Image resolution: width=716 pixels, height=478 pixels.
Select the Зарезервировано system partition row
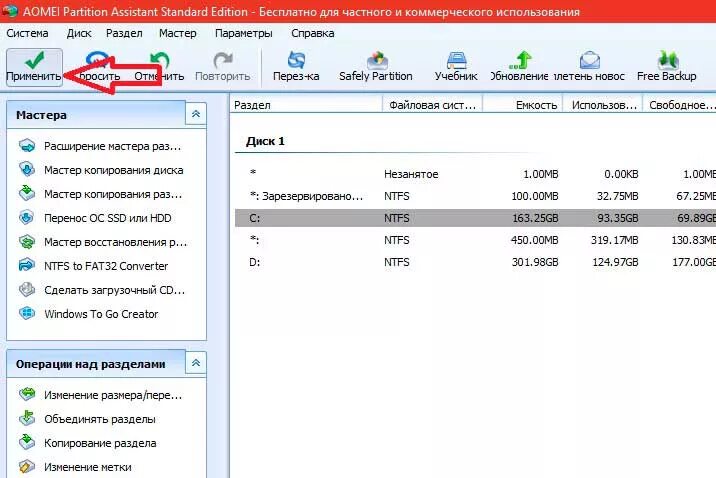click(x=475, y=196)
